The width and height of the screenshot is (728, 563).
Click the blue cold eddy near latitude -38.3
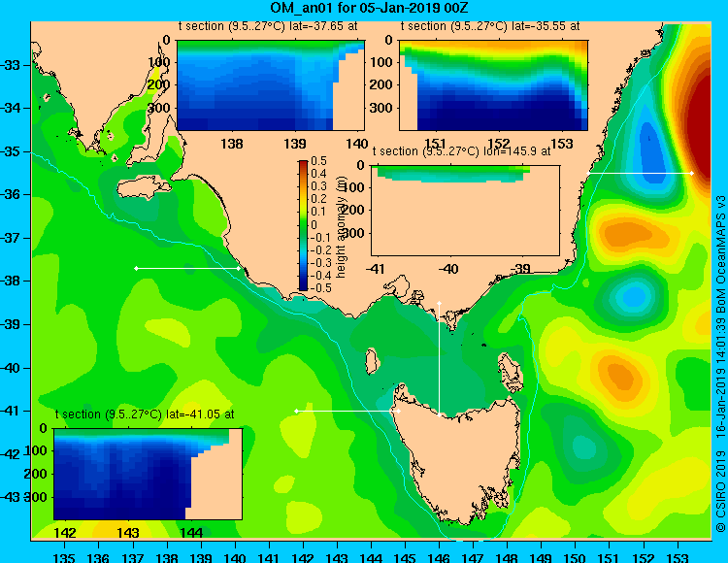[633, 296]
